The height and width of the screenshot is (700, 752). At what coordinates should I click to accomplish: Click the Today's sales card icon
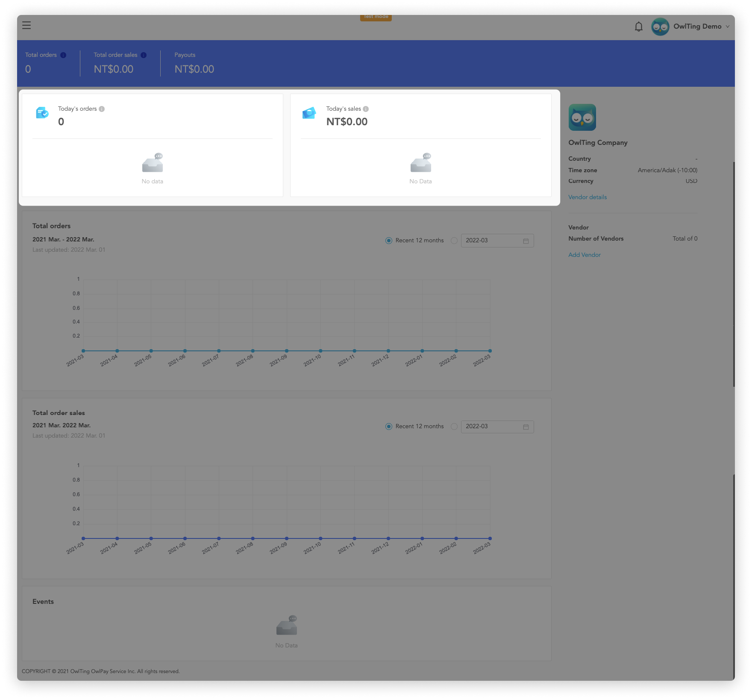coord(309,113)
